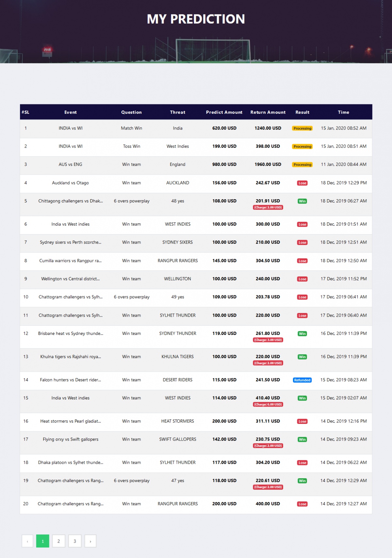
Task: Click the Win badge for Khulna Tigers
Action: click(x=302, y=357)
